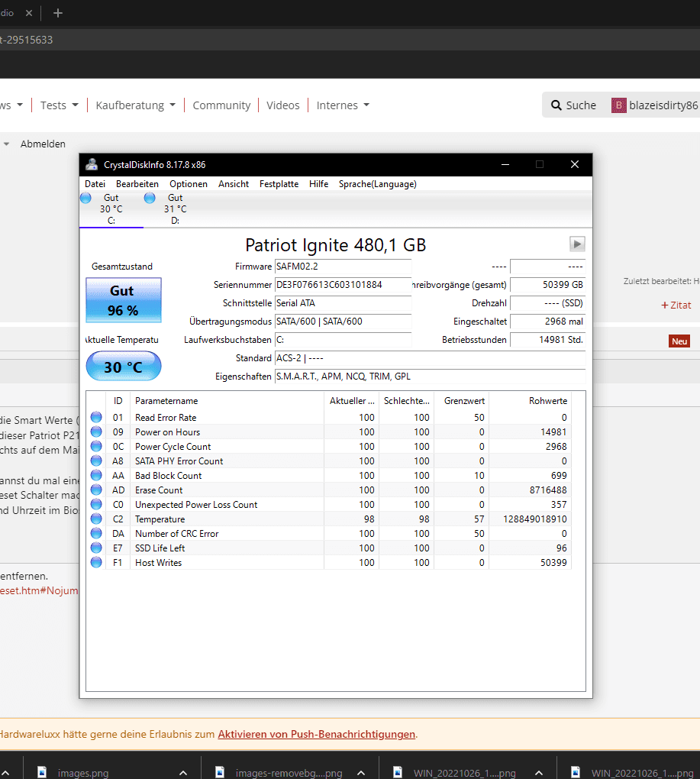
Task: Expand the Tests dropdown in site navigation
Action: pos(59,105)
